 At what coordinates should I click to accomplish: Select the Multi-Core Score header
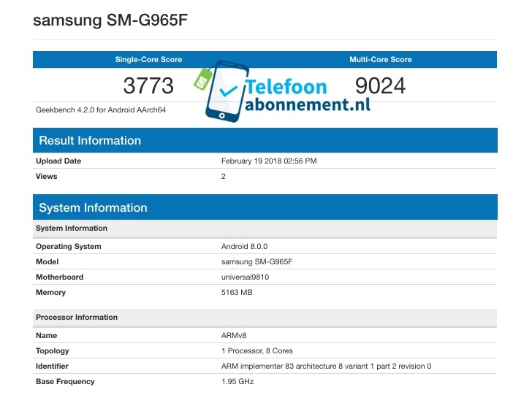(x=381, y=59)
